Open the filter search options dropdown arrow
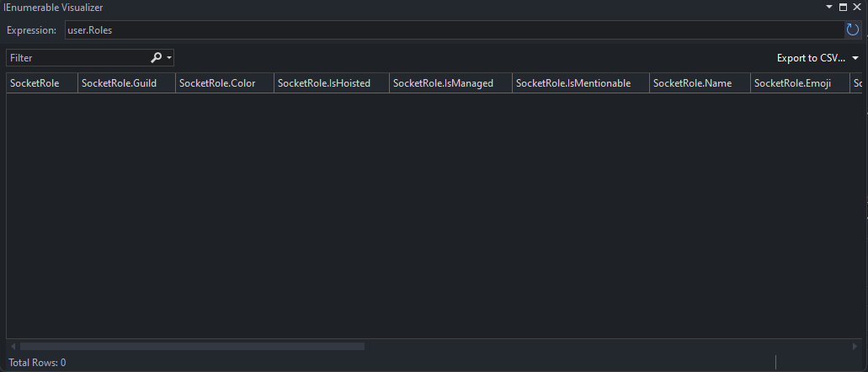 pos(169,57)
